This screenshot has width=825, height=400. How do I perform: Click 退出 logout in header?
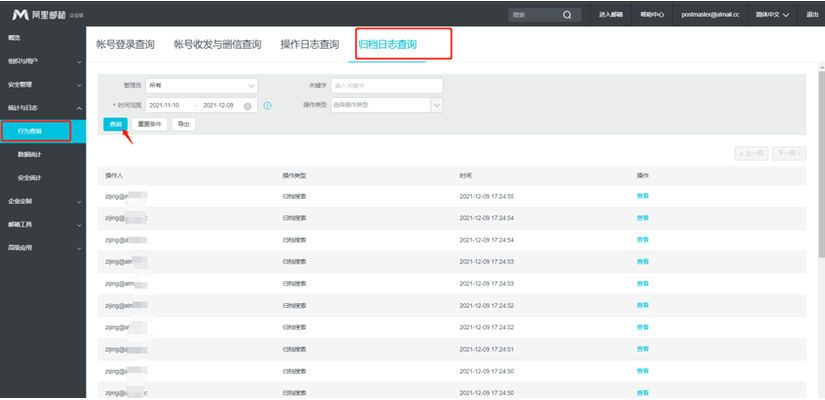click(x=812, y=15)
